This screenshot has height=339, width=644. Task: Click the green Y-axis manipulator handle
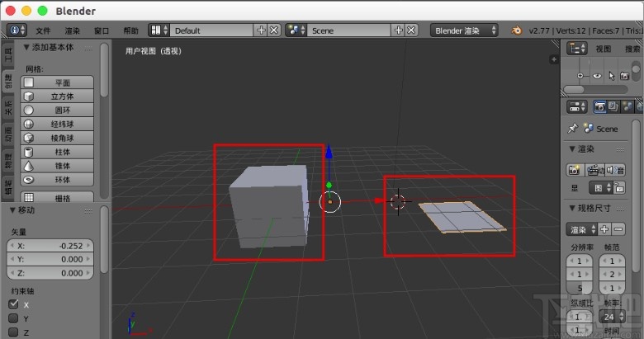click(x=329, y=185)
